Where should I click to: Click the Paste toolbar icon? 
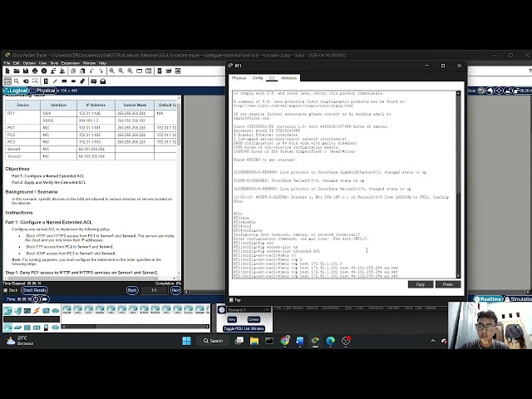[82, 71]
